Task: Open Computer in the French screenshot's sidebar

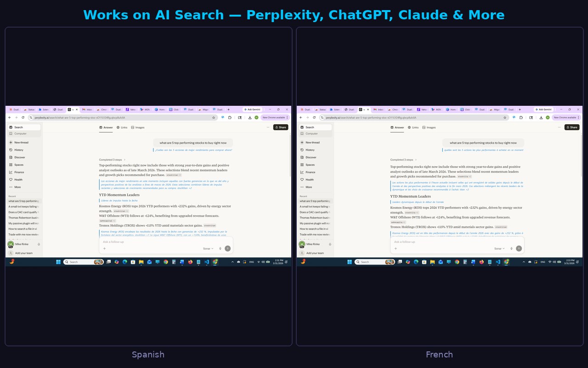Action: pos(316,134)
